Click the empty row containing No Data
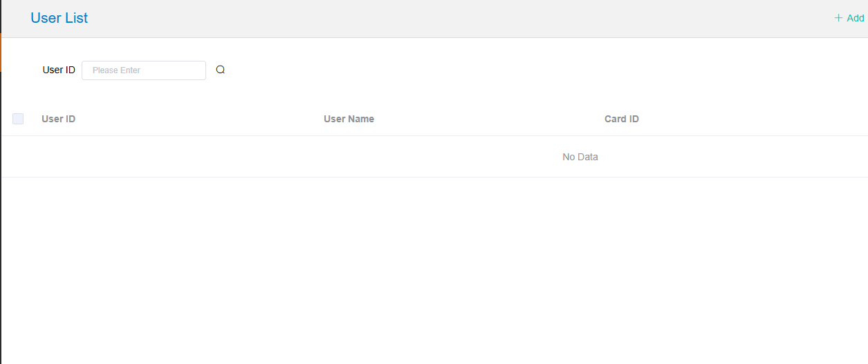This screenshot has width=868, height=364. coord(277,157)
